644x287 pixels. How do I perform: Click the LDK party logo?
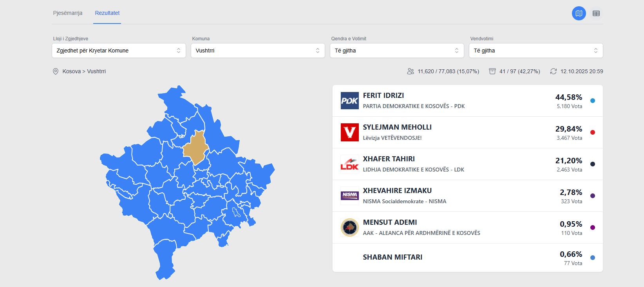(349, 164)
